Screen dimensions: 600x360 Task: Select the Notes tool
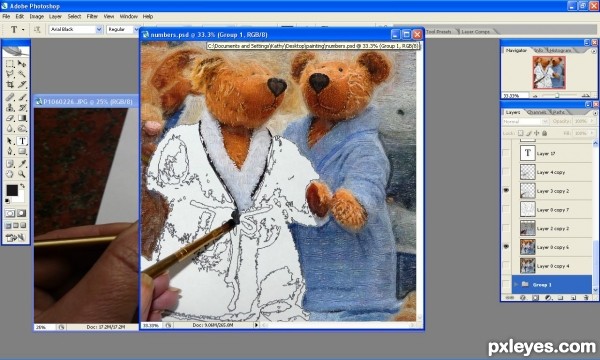click(10, 164)
